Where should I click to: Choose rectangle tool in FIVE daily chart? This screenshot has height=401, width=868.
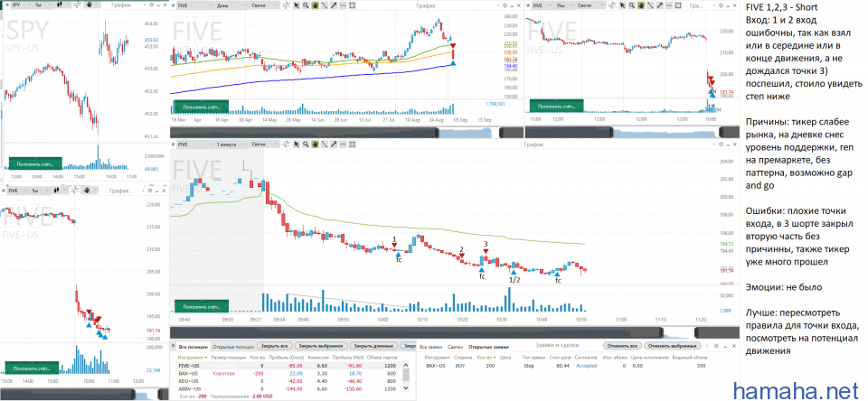click(352, 5)
